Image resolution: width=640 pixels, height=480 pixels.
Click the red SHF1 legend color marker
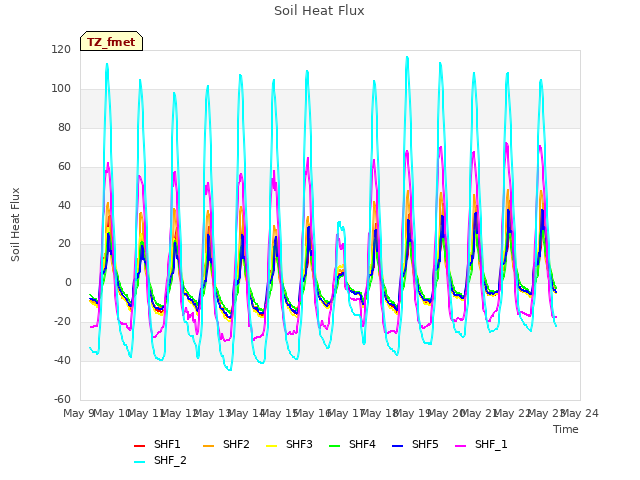point(140,446)
